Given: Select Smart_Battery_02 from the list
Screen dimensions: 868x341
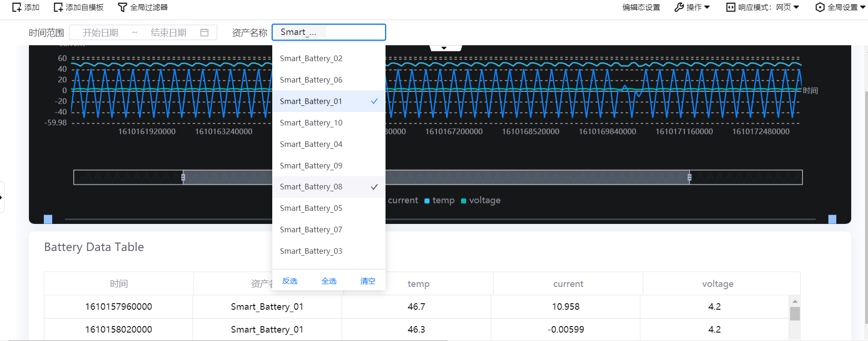Looking at the screenshot, I should coord(311,58).
